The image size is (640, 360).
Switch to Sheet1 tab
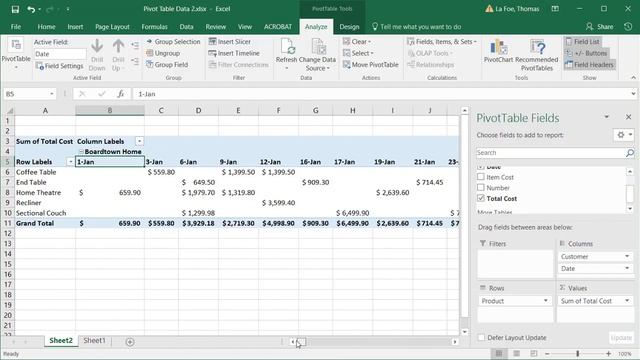[94, 340]
